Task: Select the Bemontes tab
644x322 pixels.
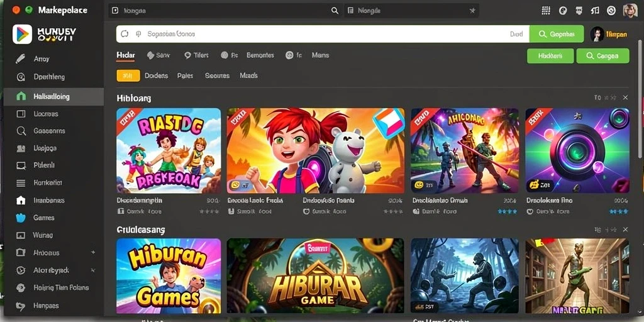Action: click(x=260, y=55)
